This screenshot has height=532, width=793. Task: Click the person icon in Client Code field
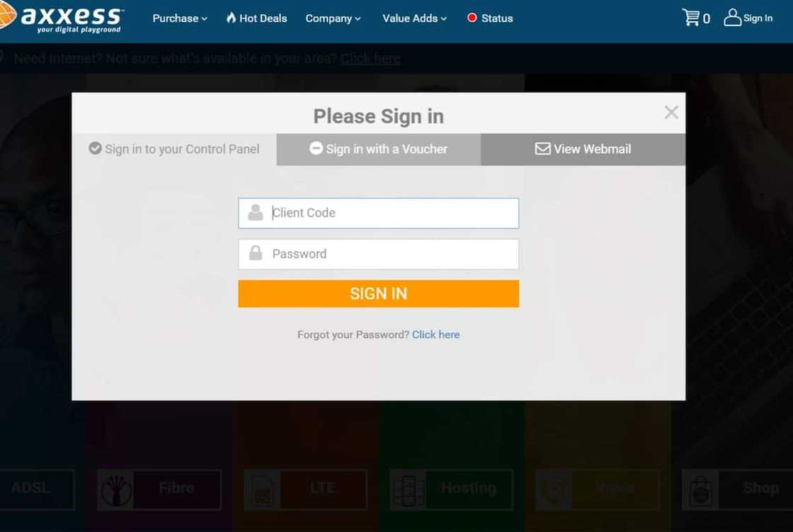[256, 212]
